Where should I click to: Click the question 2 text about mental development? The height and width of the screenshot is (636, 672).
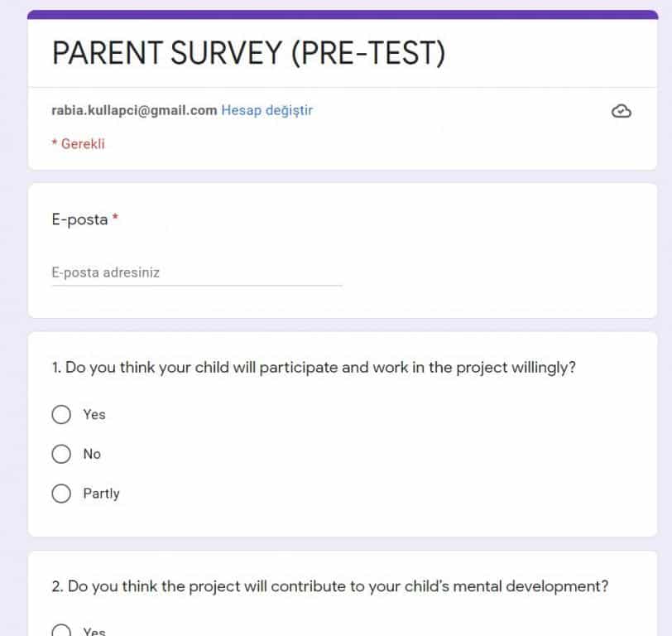329,586
